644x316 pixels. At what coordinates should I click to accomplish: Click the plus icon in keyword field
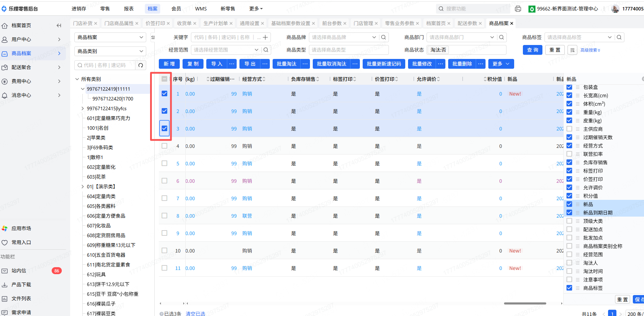coord(265,37)
